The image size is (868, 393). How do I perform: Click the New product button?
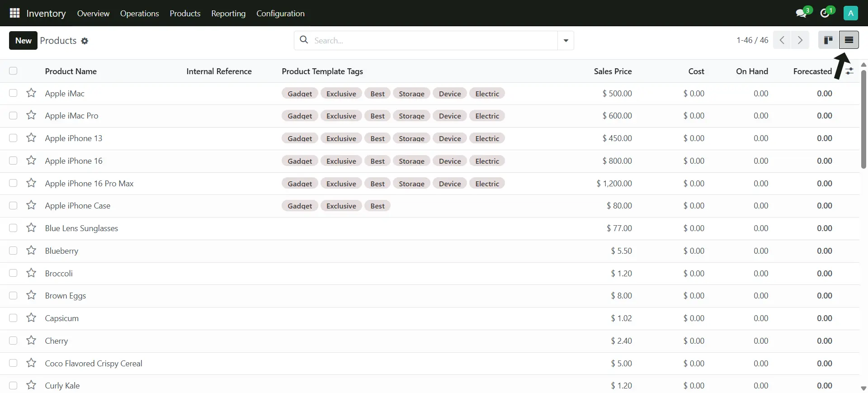tap(23, 41)
